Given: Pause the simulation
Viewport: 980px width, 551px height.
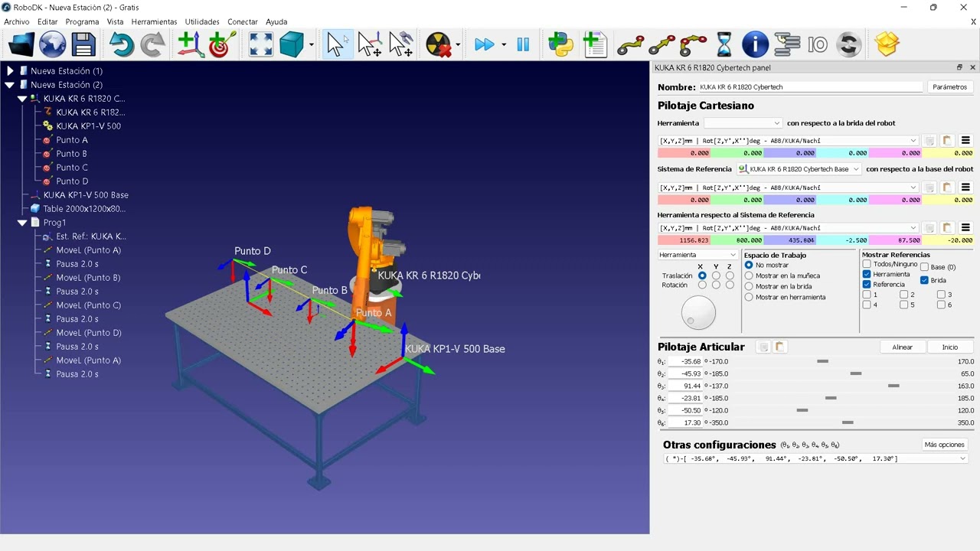Looking at the screenshot, I should pos(523,44).
